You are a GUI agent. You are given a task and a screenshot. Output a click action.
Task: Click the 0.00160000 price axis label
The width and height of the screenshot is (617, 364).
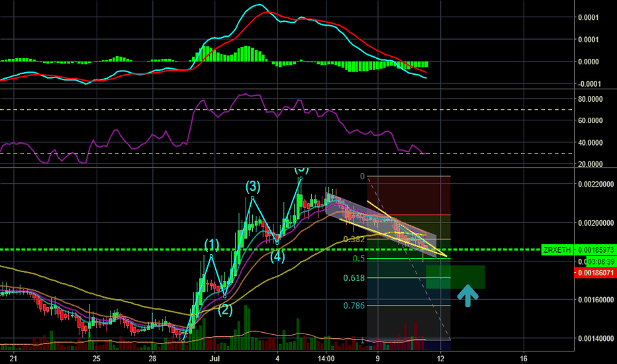596,300
